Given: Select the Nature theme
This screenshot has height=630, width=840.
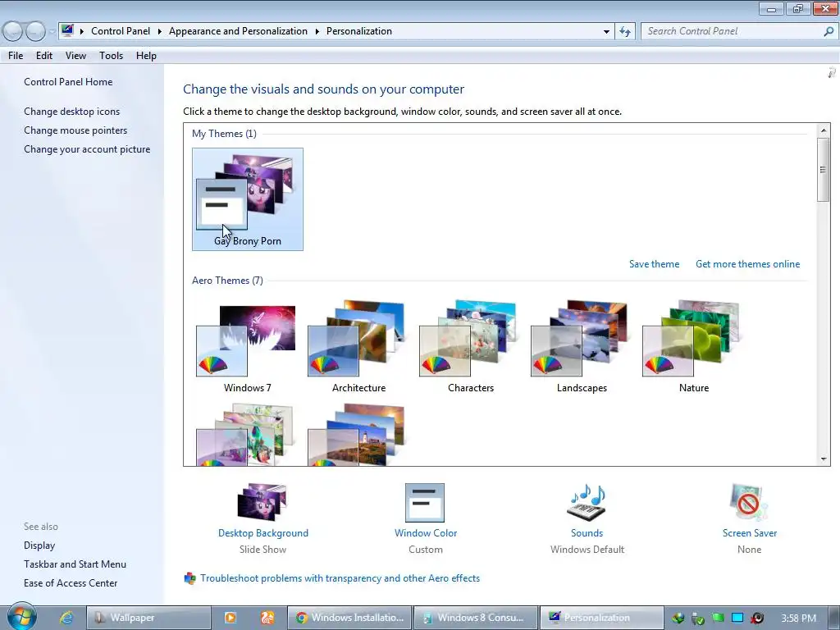Looking at the screenshot, I should coord(694,347).
